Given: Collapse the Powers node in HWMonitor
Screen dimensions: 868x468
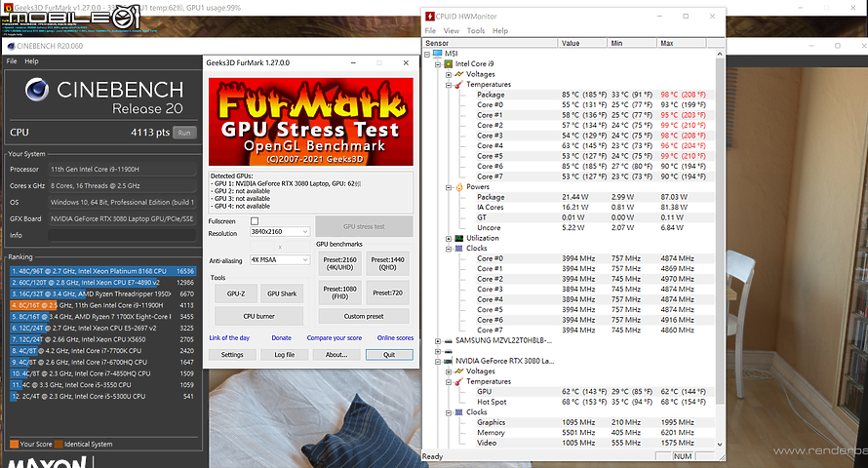Looking at the screenshot, I should pos(449,187).
